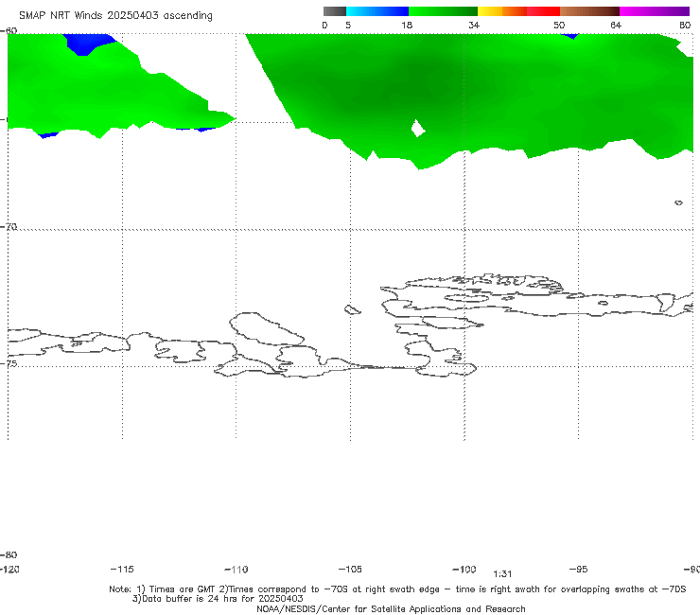
Task: Click longitude axis label '-95'
Action: (x=579, y=569)
